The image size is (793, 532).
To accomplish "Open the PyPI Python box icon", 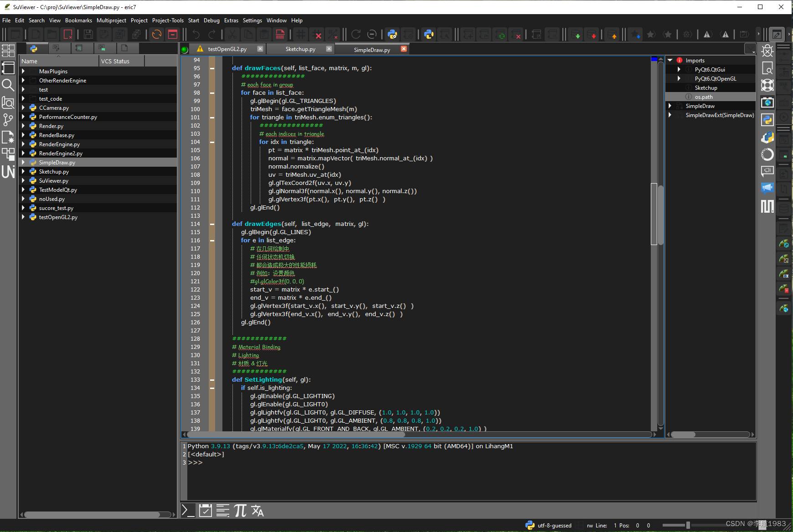I will (x=767, y=137).
